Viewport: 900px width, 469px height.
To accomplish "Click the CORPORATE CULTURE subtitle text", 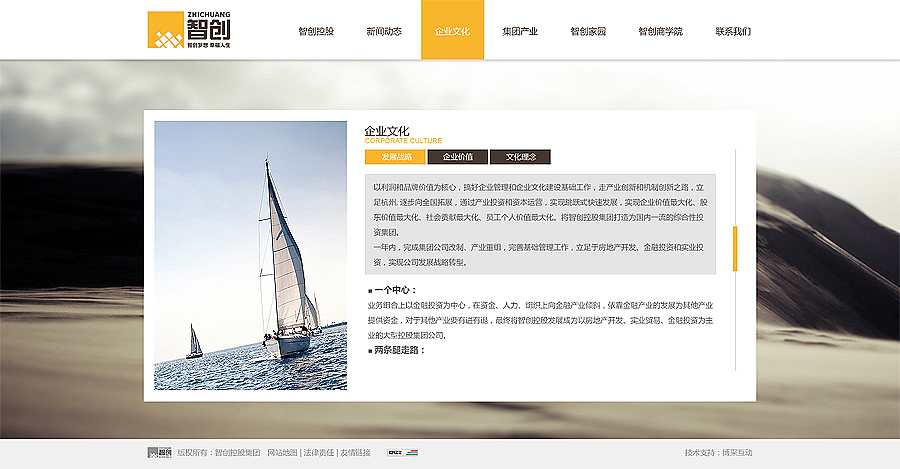I will coord(403,141).
